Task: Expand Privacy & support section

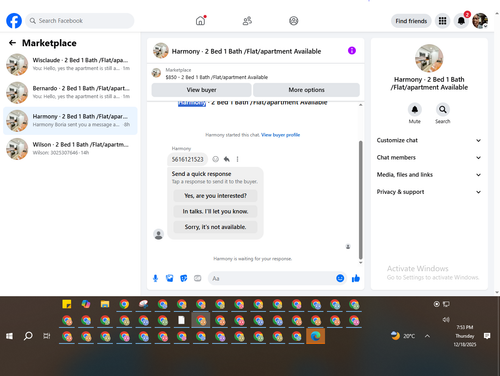Action: click(x=429, y=192)
